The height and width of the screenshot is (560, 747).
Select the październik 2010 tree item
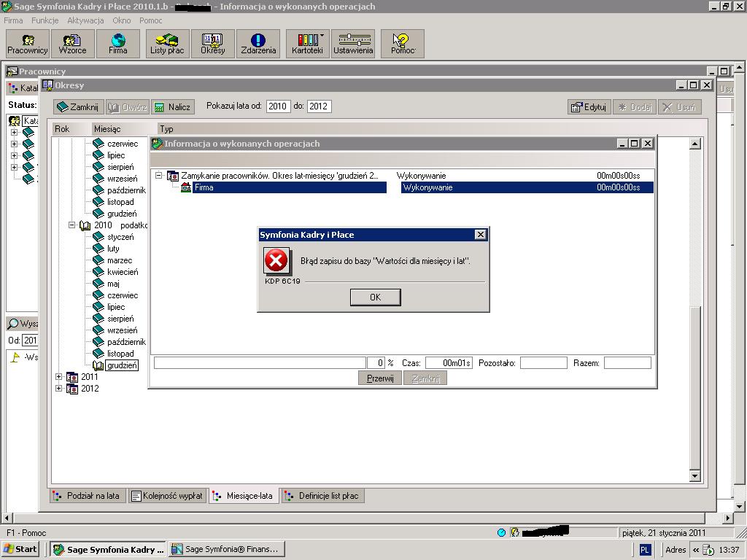click(x=126, y=342)
